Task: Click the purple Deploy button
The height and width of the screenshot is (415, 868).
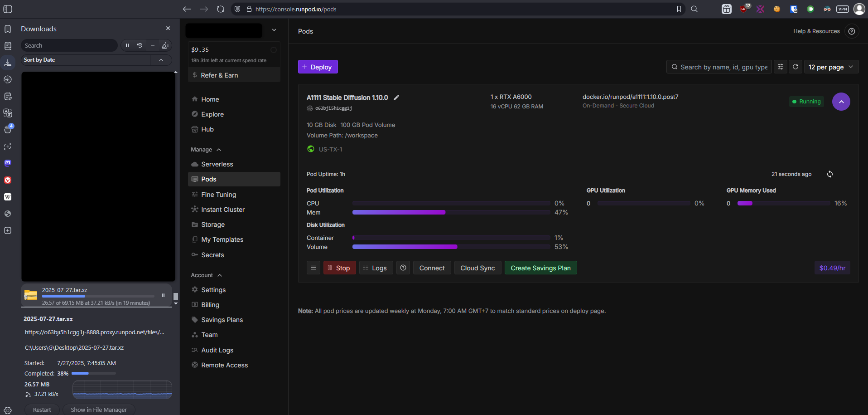Action: 318,67
